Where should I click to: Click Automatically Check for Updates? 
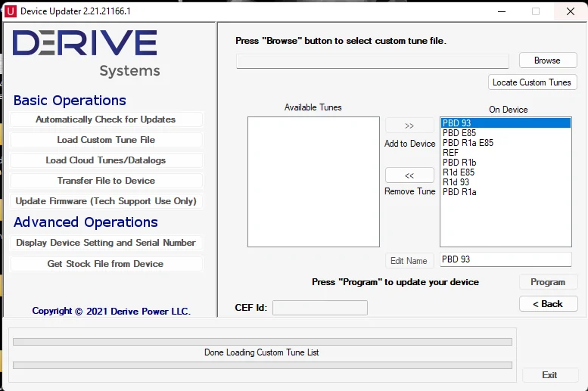click(x=106, y=119)
